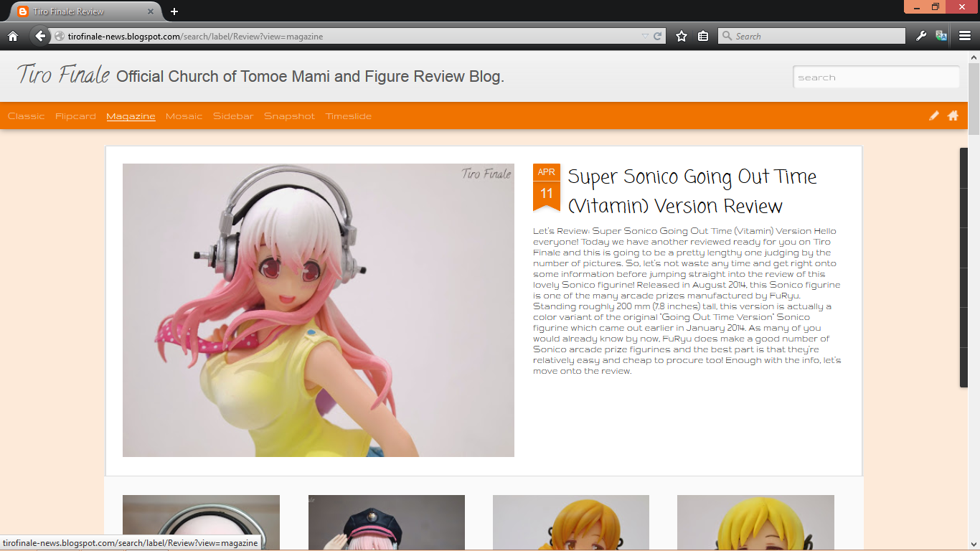The image size is (980, 551).
Task: Switch to Classic view
Action: [x=27, y=116]
